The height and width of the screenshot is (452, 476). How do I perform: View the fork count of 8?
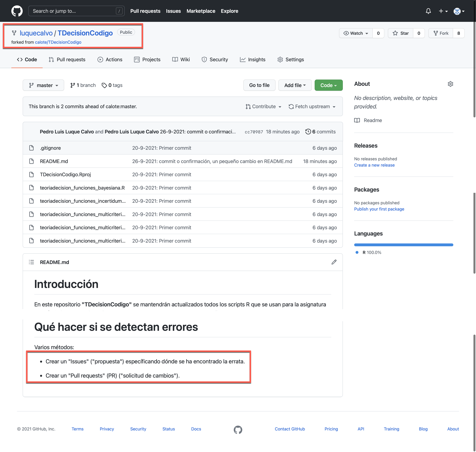coord(458,33)
